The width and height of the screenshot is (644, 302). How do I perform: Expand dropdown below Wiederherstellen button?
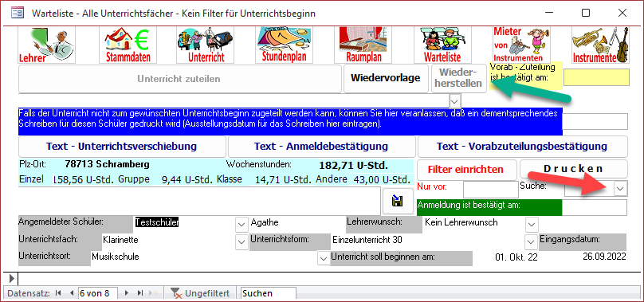coord(454,100)
